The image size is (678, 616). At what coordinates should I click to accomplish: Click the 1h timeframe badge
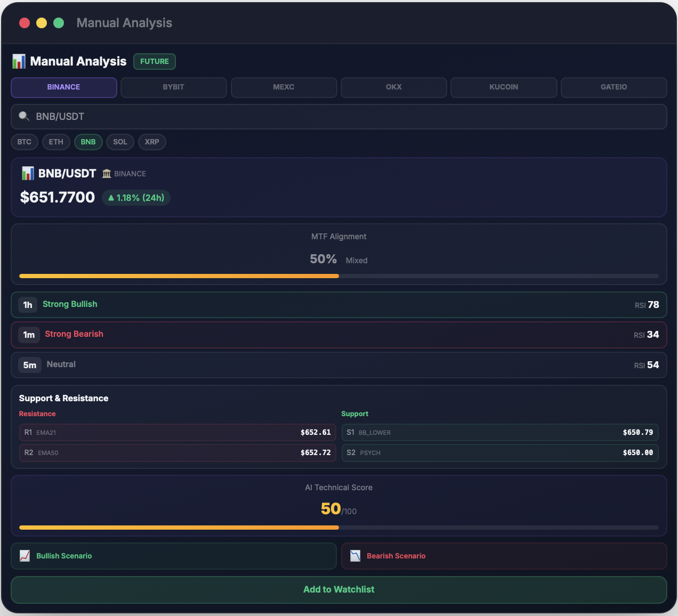coord(28,304)
